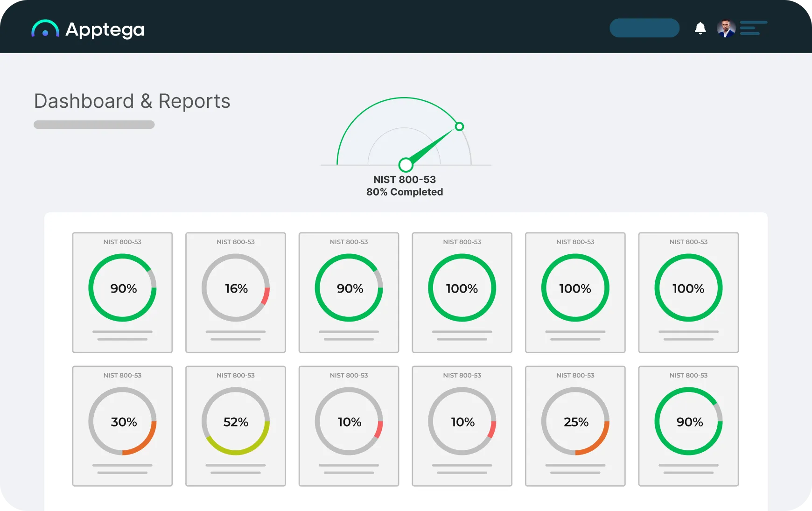Screen dimensions: 812x511
Task: Open the 52% NIST 800-53 score ring
Action: pos(236,421)
